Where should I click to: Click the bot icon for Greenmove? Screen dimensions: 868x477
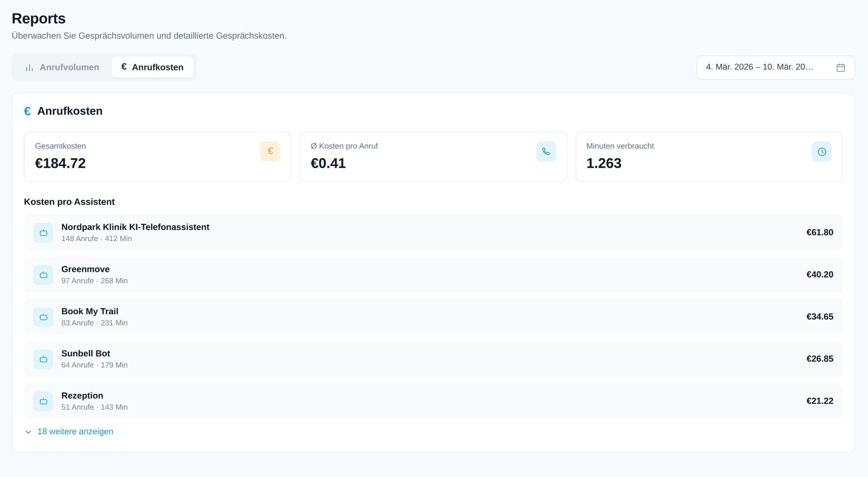[x=43, y=275]
